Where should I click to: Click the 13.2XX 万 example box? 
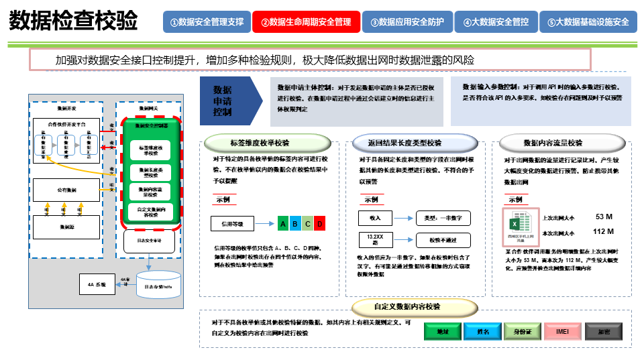[375, 240]
